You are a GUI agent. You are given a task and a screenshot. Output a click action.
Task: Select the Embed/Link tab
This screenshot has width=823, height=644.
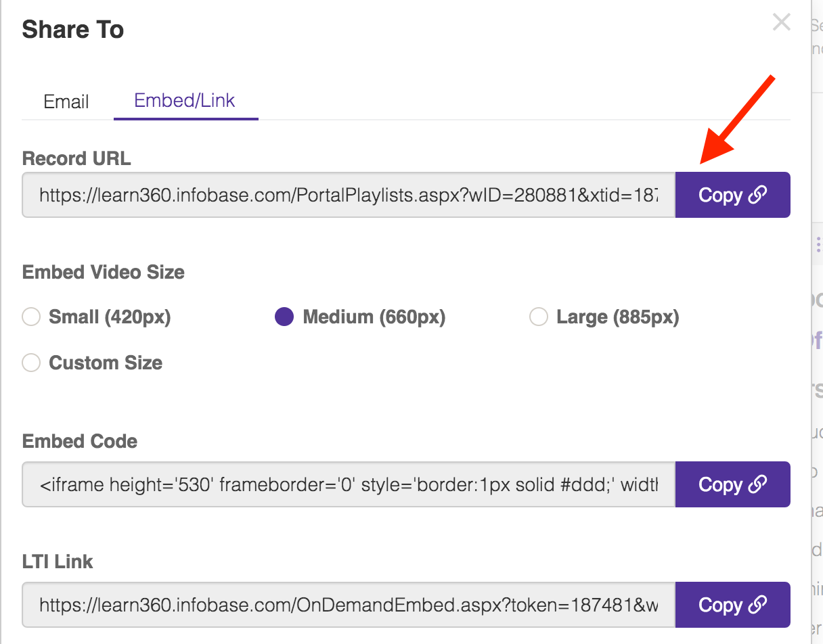185,100
